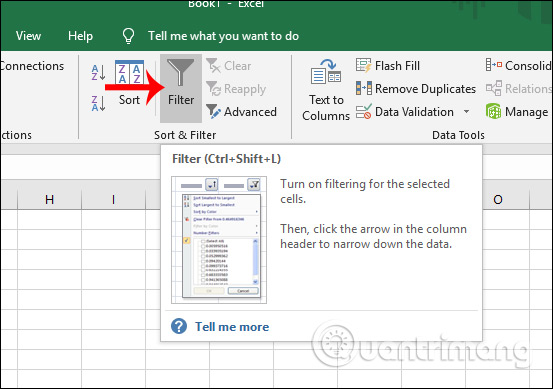
Task: Select column I header
Action: tap(114, 200)
